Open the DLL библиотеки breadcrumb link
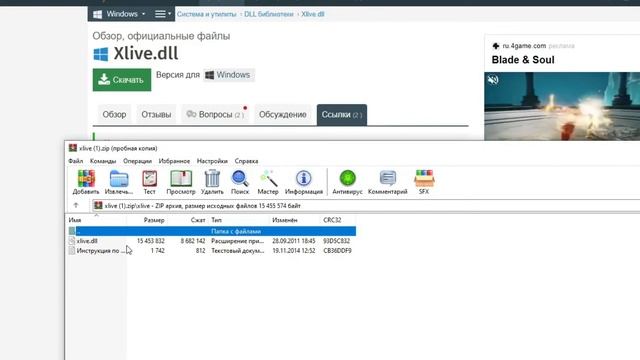This screenshot has width=640, height=360. pyautogui.click(x=269, y=14)
